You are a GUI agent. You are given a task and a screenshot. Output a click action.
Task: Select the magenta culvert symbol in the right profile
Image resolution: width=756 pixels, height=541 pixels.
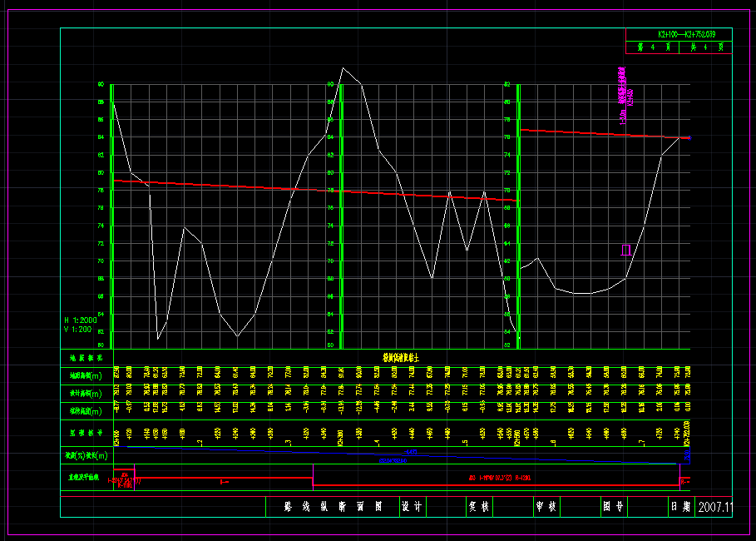coord(625,250)
